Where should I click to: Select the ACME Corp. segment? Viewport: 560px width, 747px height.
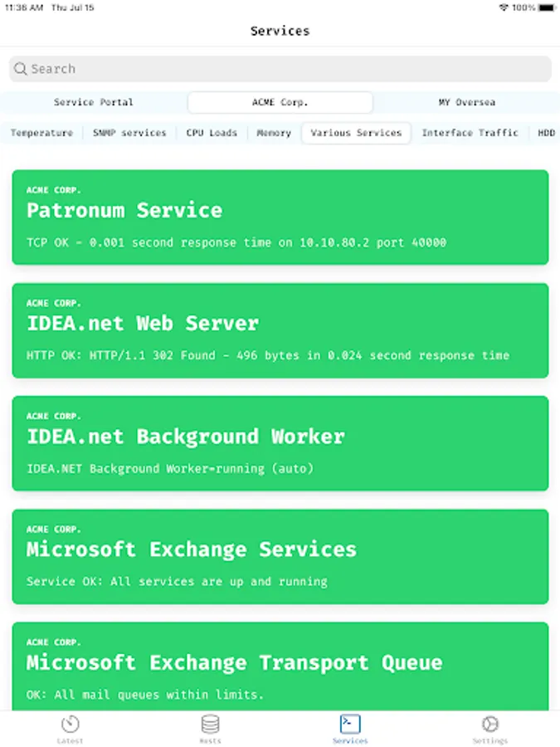pos(280,102)
